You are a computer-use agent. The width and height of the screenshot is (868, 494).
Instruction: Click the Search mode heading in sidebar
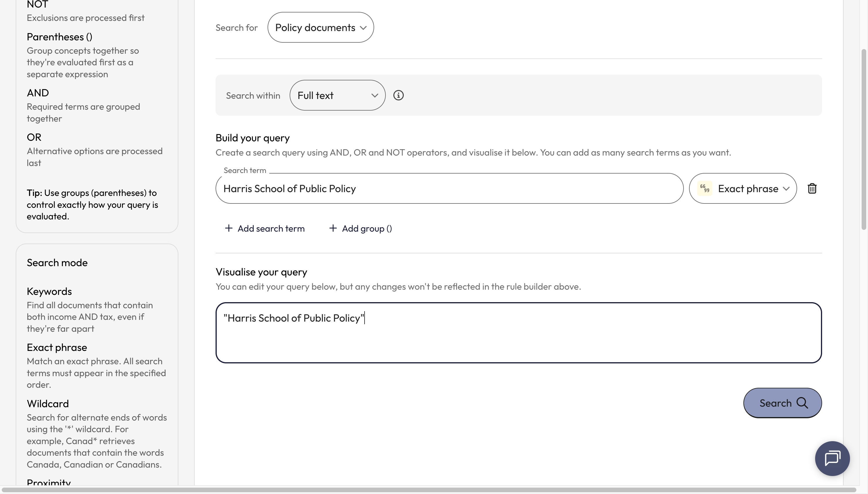click(x=57, y=263)
